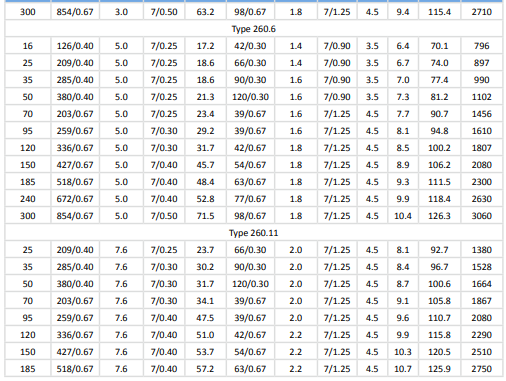Click the 23.4 cell
The width and height of the screenshot is (506, 381).
[205, 114]
